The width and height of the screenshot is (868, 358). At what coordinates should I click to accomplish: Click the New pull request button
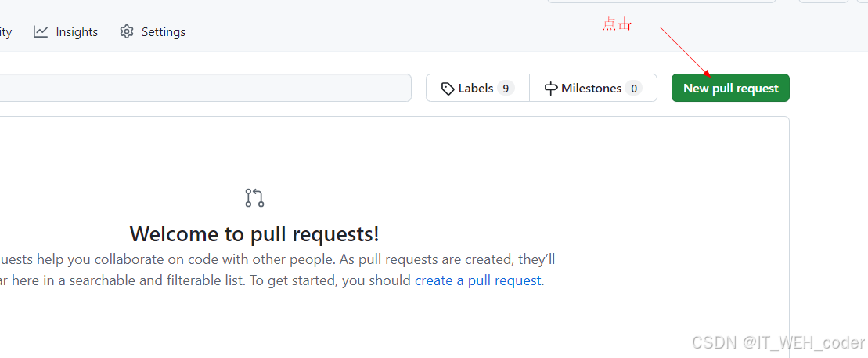pos(731,88)
